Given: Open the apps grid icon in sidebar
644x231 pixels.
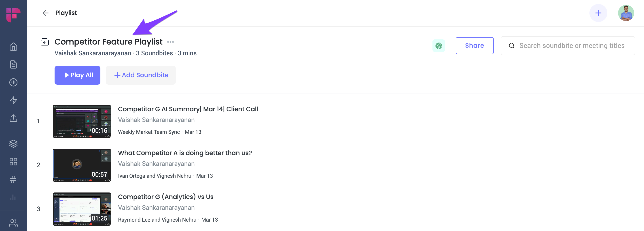Looking at the screenshot, I should tap(13, 161).
